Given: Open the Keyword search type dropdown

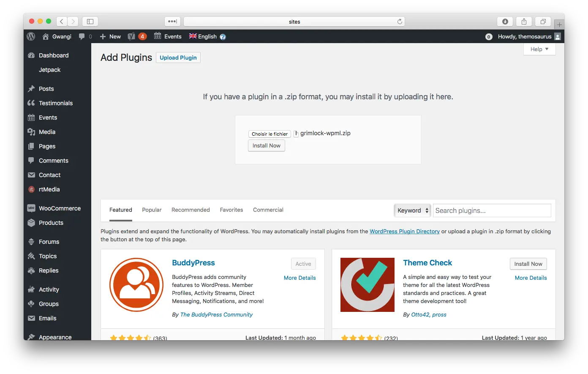Looking at the screenshot, I should point(412,210).
